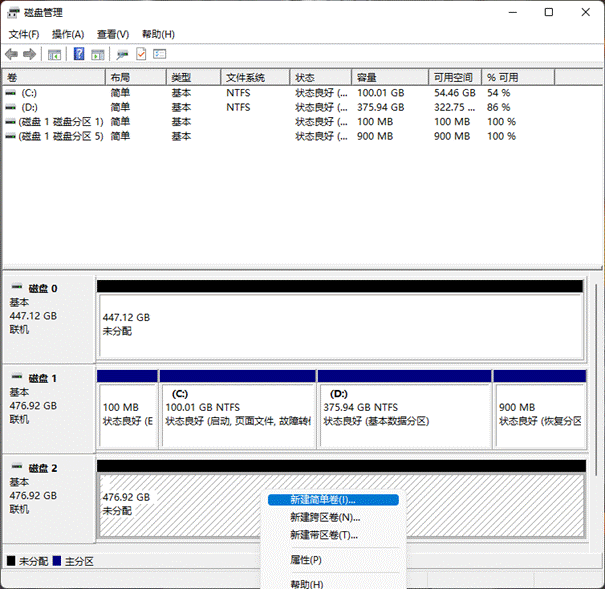The image size is (605, 589).
Task: Click the checkmark properties toolbar icon
Action: (141, 54)
